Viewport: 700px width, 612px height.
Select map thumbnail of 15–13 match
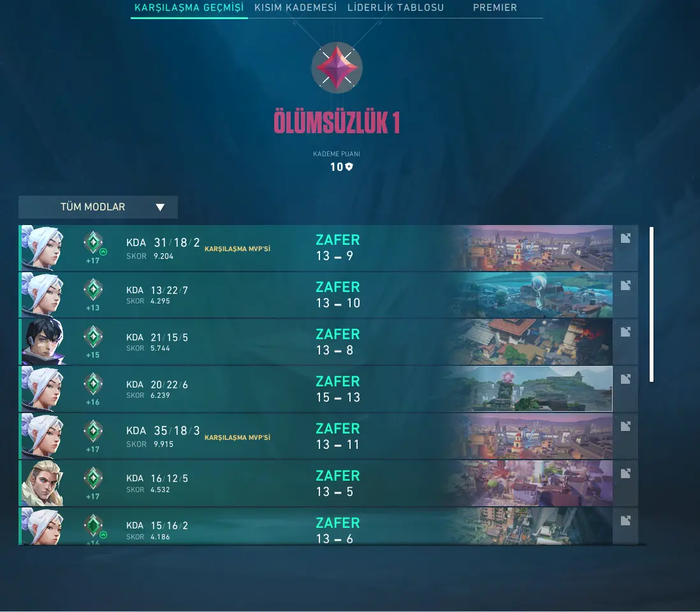tap(531, 389)
